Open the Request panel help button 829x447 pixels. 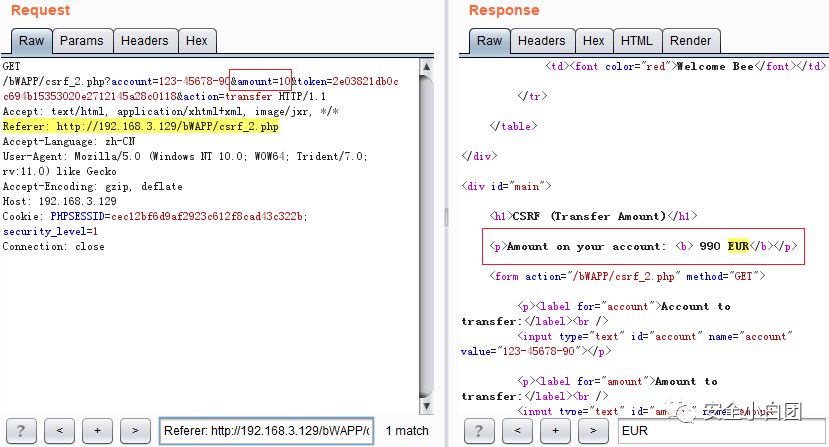tap(21, 431)
